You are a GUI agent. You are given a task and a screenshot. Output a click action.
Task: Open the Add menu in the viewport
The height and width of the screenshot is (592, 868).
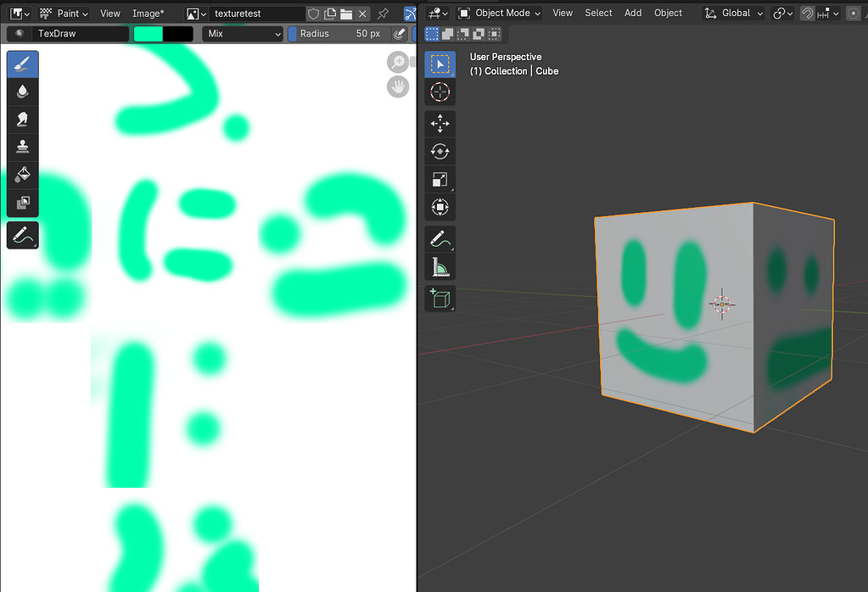632,13
